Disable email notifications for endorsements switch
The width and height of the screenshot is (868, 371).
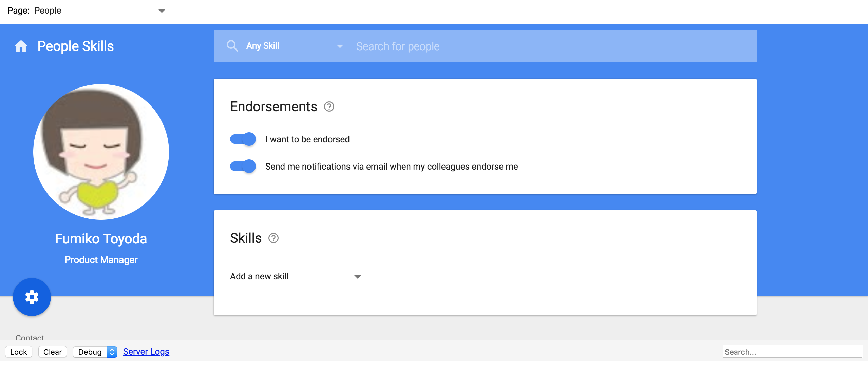243,166
